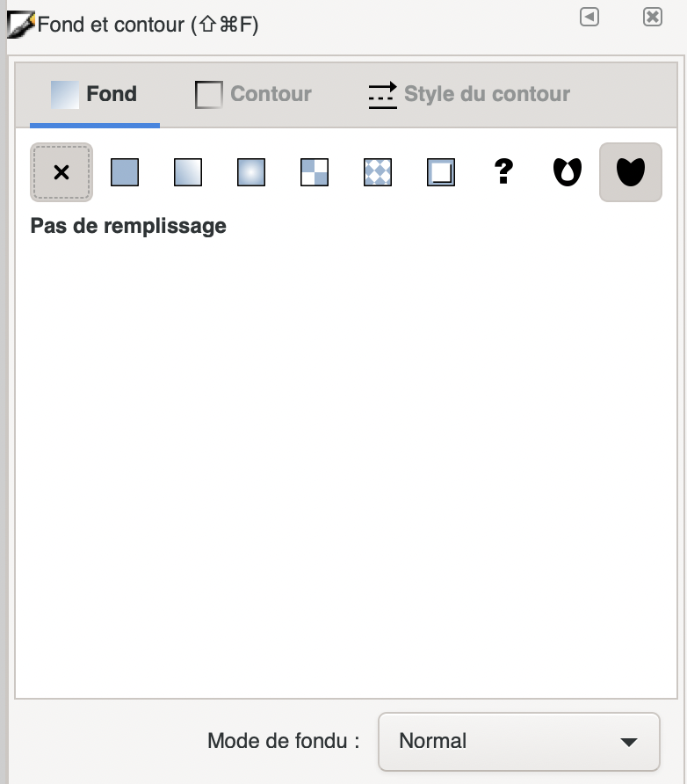Click the arrow in the Normal combo box
687x784 pixels.
click(628, 742)
